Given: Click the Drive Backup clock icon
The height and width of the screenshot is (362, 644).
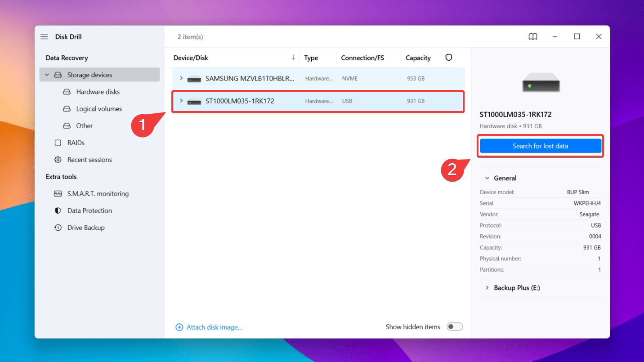Looking at the screenshot, I should pos(58,228).
